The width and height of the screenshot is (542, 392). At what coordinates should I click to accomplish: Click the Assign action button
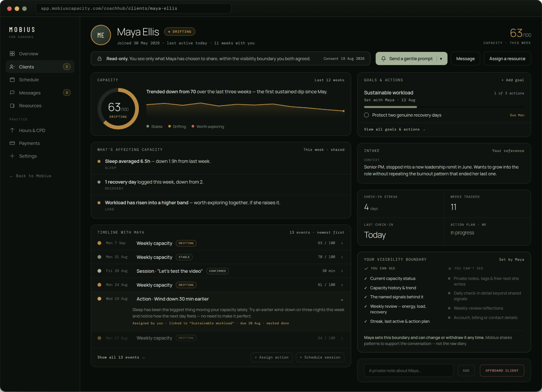pyautogui.click(x=272, y=357)
